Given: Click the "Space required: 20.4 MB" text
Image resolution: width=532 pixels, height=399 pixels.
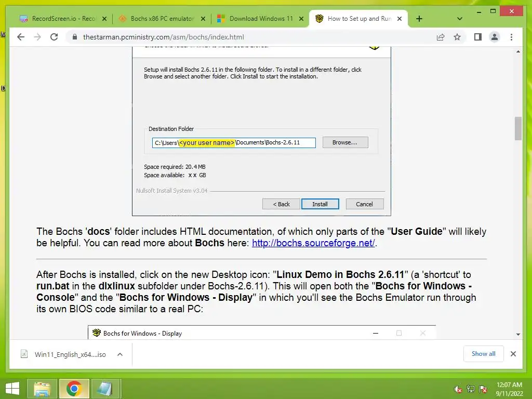Looking at the screenshot, I should tap(175, 167).
